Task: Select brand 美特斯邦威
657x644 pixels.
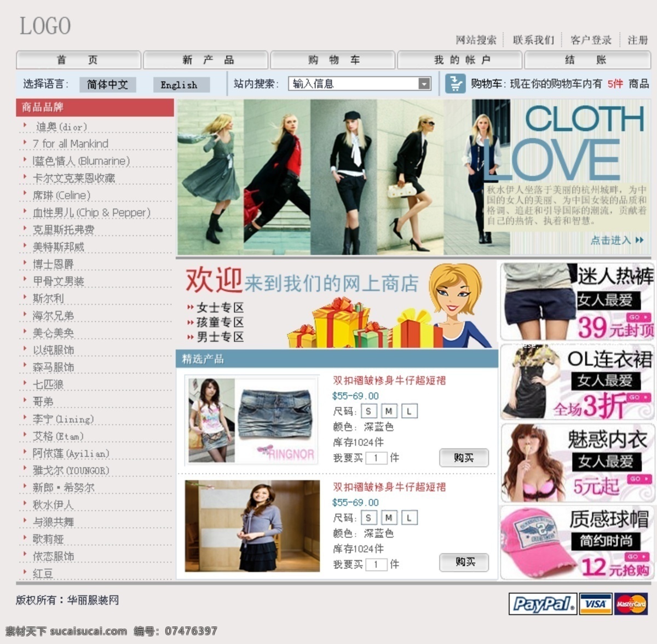Action: click(x=59, y=247)
